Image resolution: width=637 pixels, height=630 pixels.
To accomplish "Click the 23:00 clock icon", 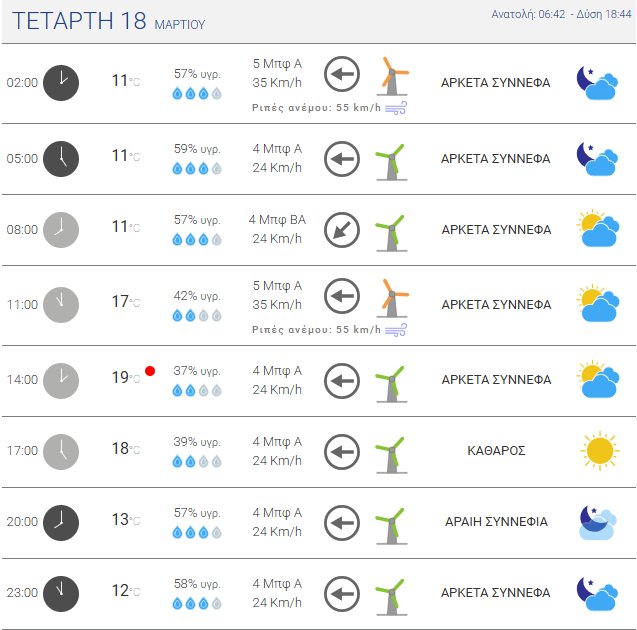I will coord(61,593).
